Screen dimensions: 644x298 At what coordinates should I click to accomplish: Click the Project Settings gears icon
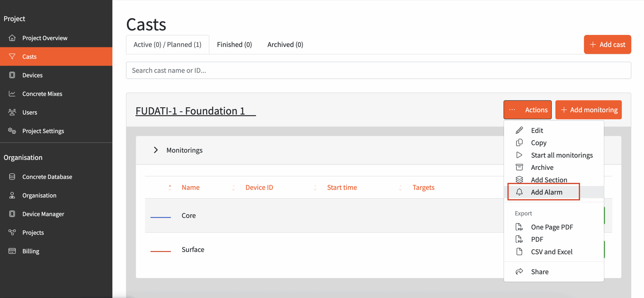click(12, 131)
